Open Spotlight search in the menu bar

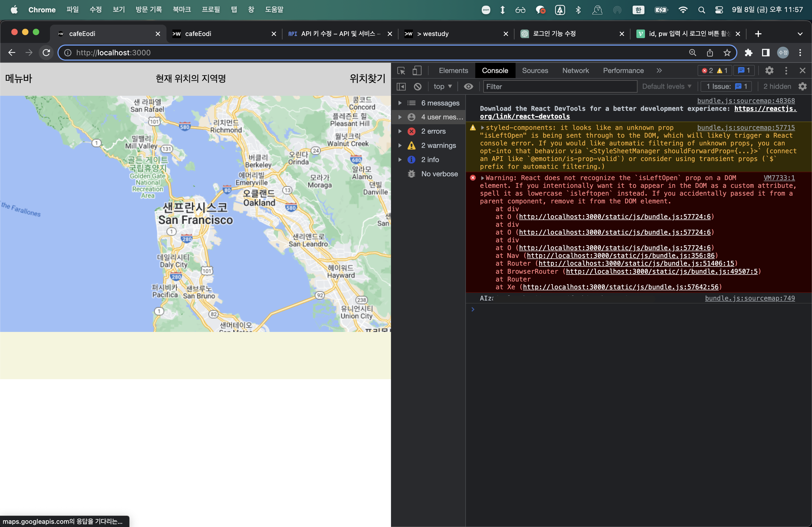tap(701, 10)
